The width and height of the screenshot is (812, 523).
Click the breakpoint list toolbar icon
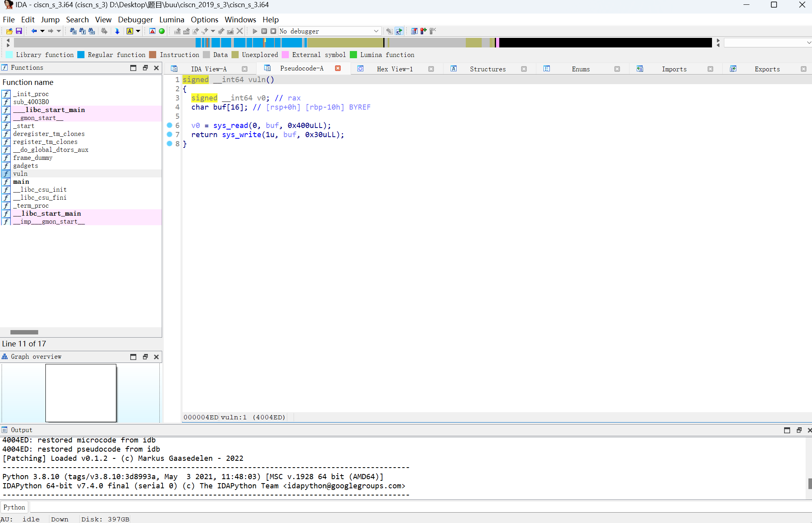point(414,31)
